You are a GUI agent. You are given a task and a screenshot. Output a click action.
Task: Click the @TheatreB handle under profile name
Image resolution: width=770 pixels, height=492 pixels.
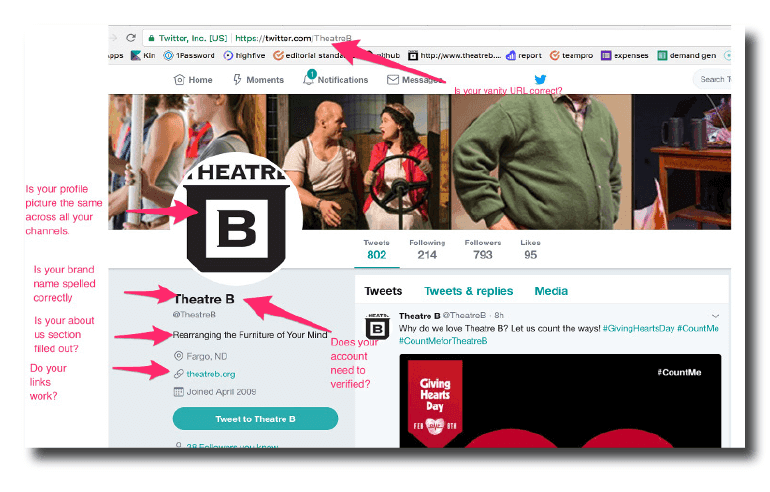194,314
